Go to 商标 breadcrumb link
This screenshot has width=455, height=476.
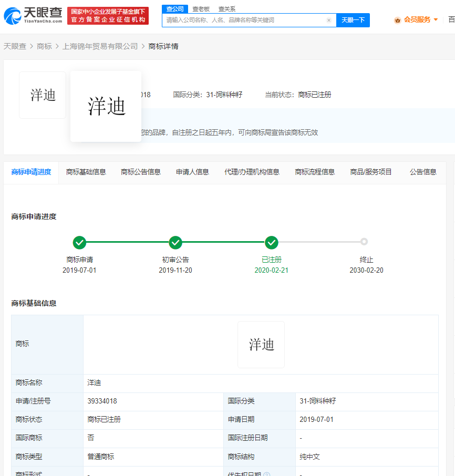click(x=44, y=46)
